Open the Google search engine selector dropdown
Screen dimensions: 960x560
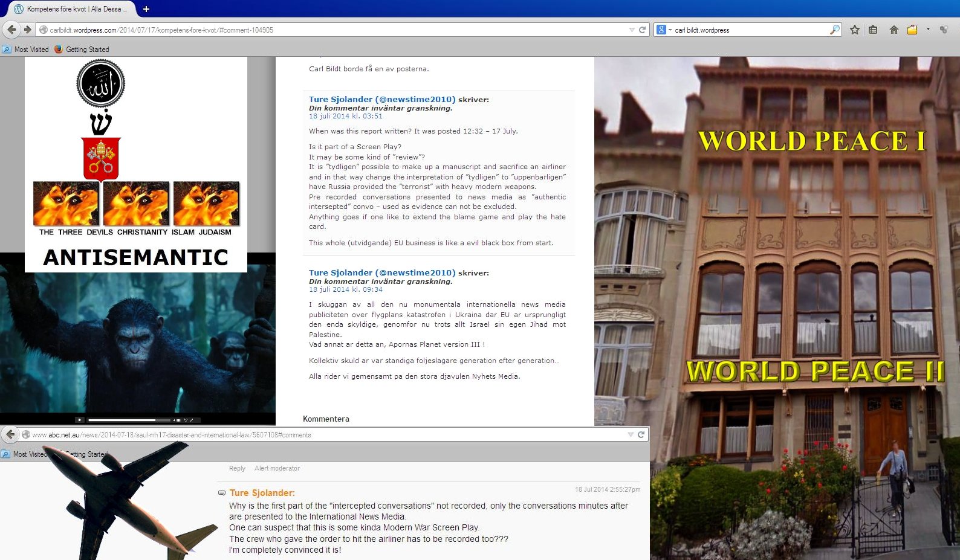pyautogui.click(x=664, y=30)
